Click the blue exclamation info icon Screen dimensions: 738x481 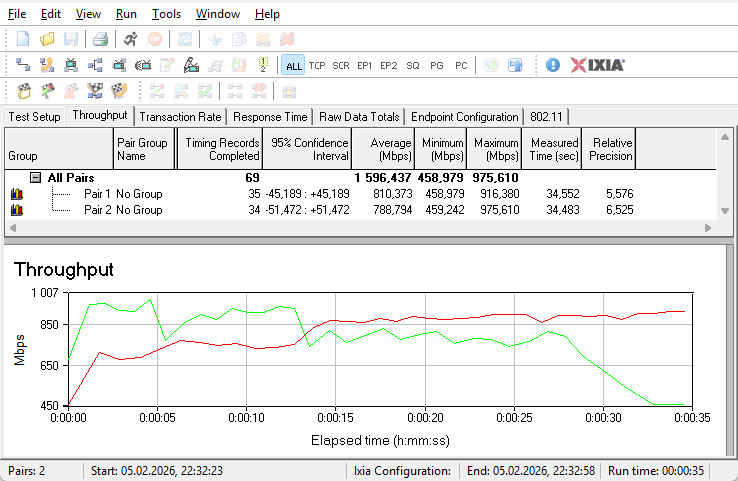(553, 65)
